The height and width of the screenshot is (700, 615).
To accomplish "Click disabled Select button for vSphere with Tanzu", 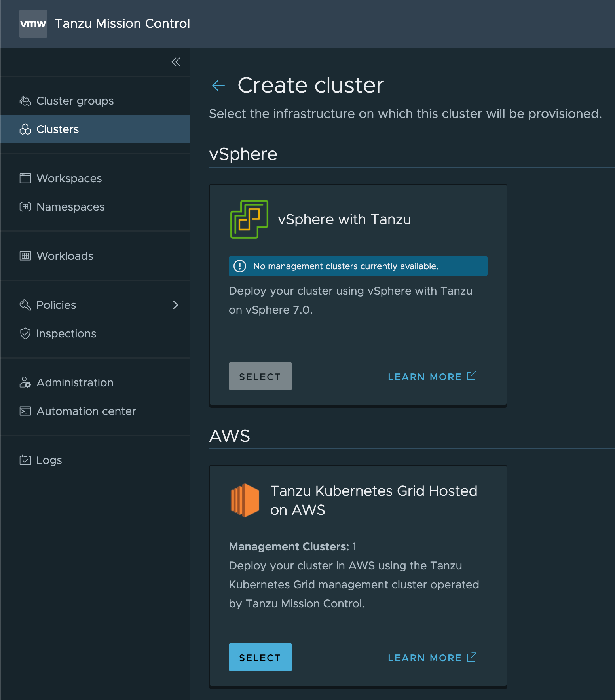I will pos(260,376).
